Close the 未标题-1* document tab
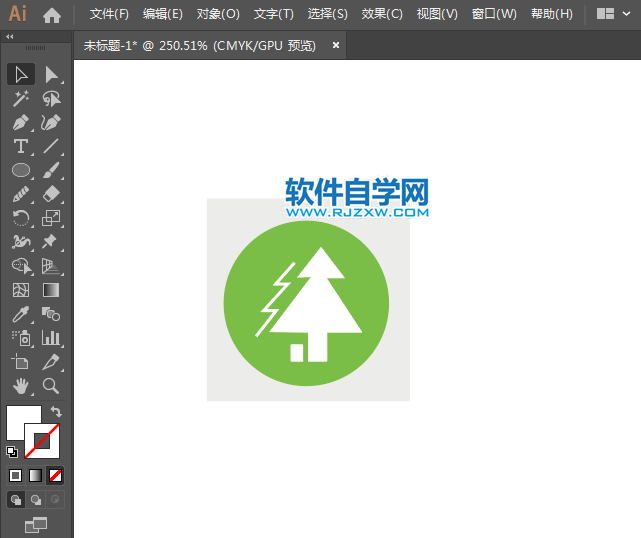This screenshot has width=641, height=538. tap(336, 45)
